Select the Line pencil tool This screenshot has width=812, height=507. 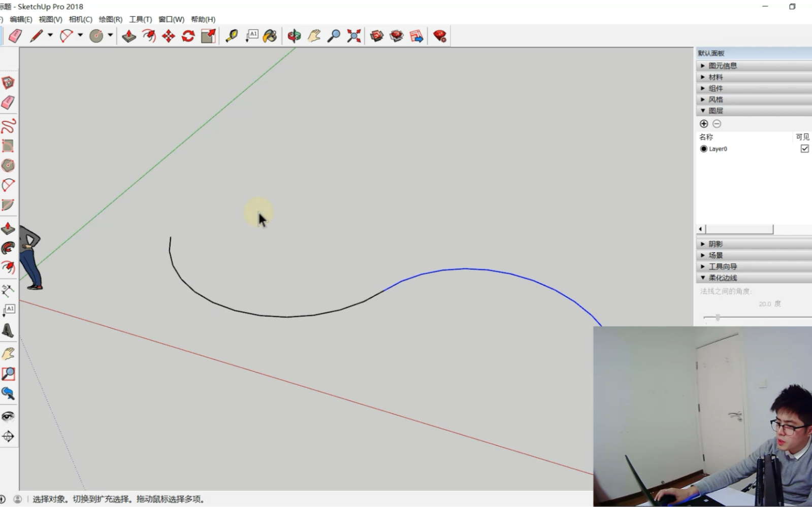coord(36,36)
